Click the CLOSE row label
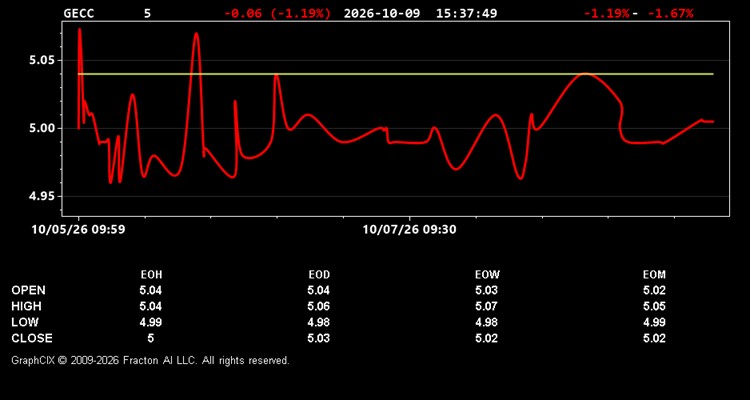The image size is (750, 400). click(32, 338)
